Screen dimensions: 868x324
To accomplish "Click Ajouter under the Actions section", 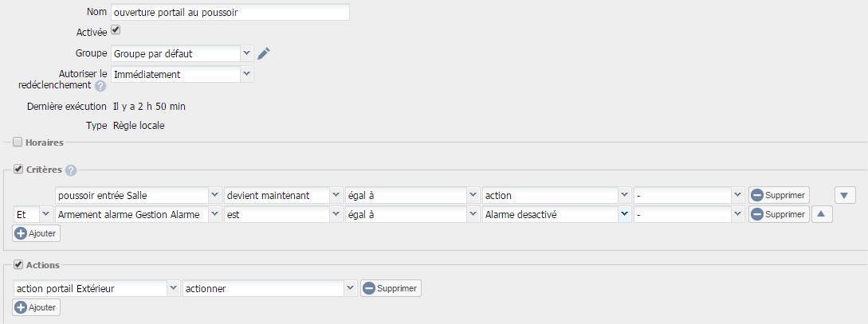I will tap(36, 306).
